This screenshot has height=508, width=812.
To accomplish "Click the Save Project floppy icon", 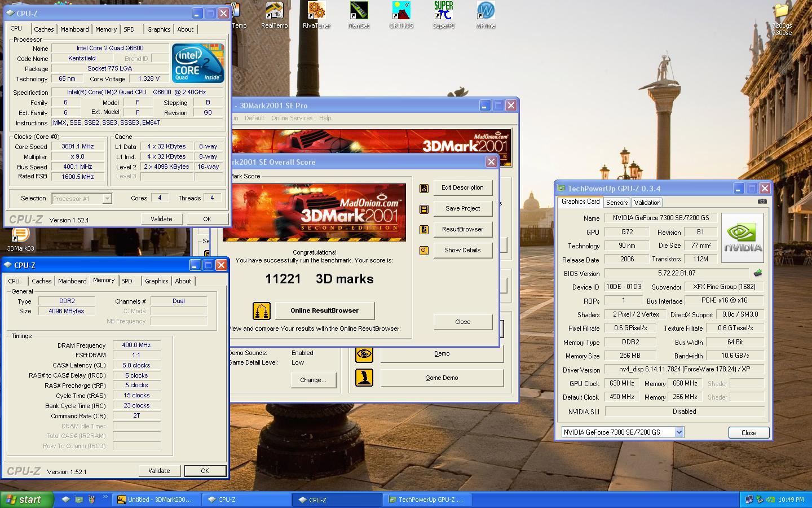I will coord(424,209).
